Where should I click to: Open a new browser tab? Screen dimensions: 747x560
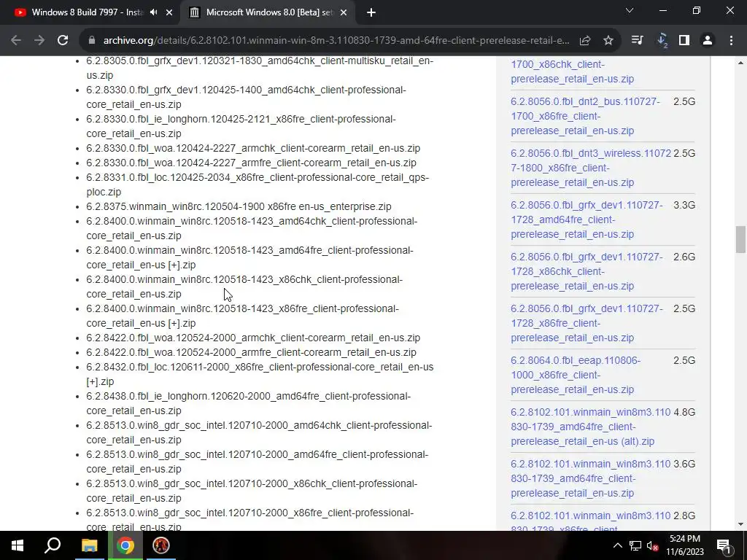[x=371, y=13]
